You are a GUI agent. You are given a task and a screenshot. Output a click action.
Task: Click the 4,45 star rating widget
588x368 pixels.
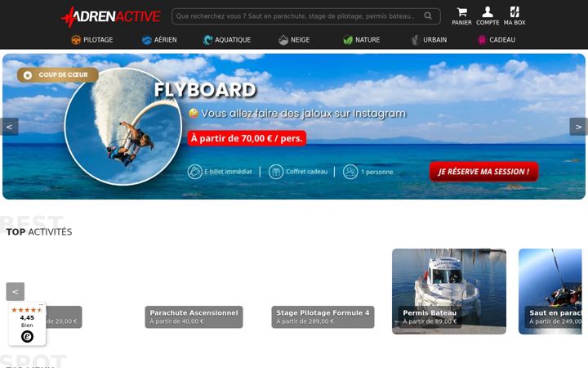pyautogui.click(x=27, y=324)
